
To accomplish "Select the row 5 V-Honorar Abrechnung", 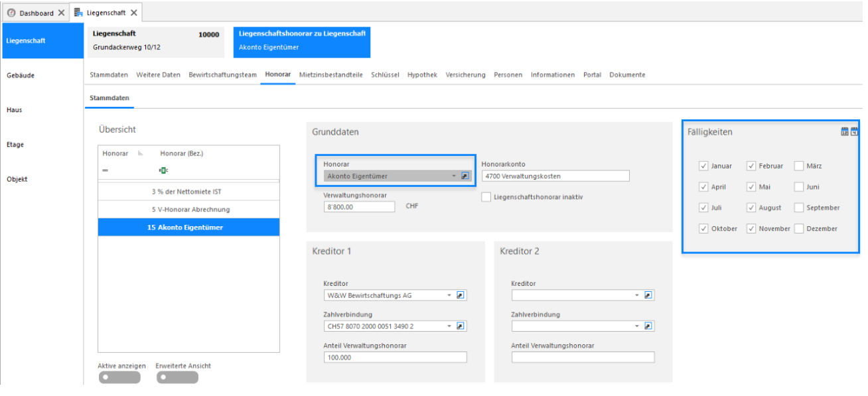I will tap(188, 210).
